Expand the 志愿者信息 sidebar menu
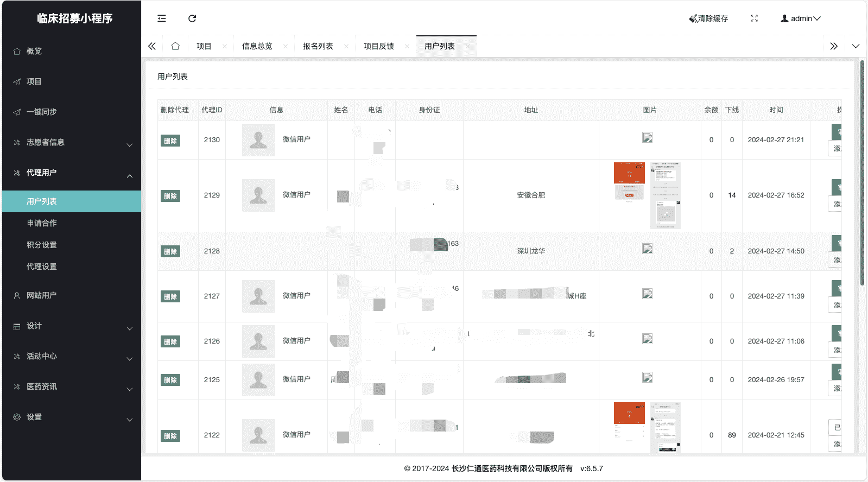 pos(71,142)
